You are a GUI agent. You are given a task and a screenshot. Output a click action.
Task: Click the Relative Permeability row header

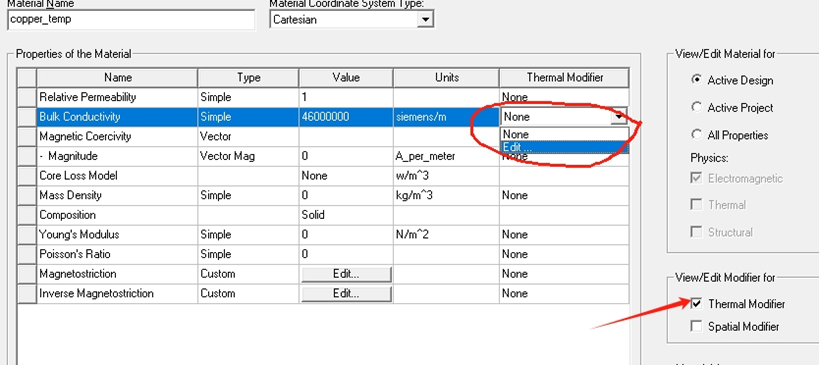tap(27, 97)
